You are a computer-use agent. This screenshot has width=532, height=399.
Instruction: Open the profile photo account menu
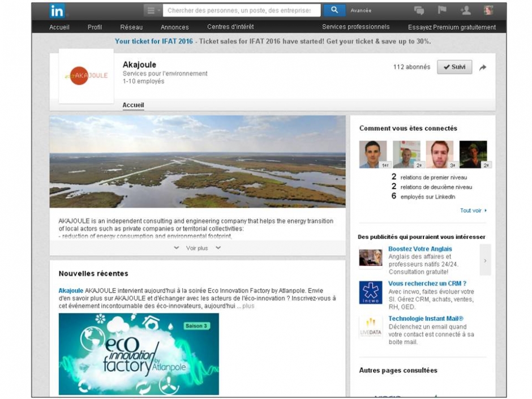click(x=488, y=11)
